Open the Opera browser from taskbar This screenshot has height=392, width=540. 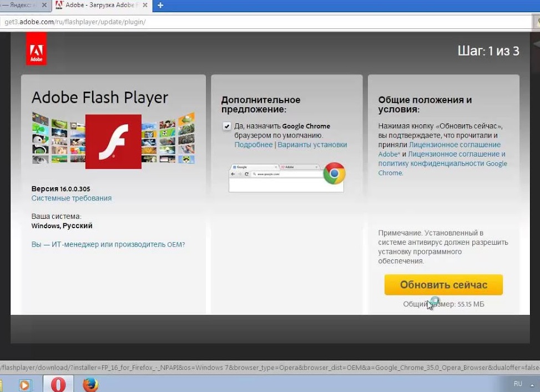(x=58, y=384)
